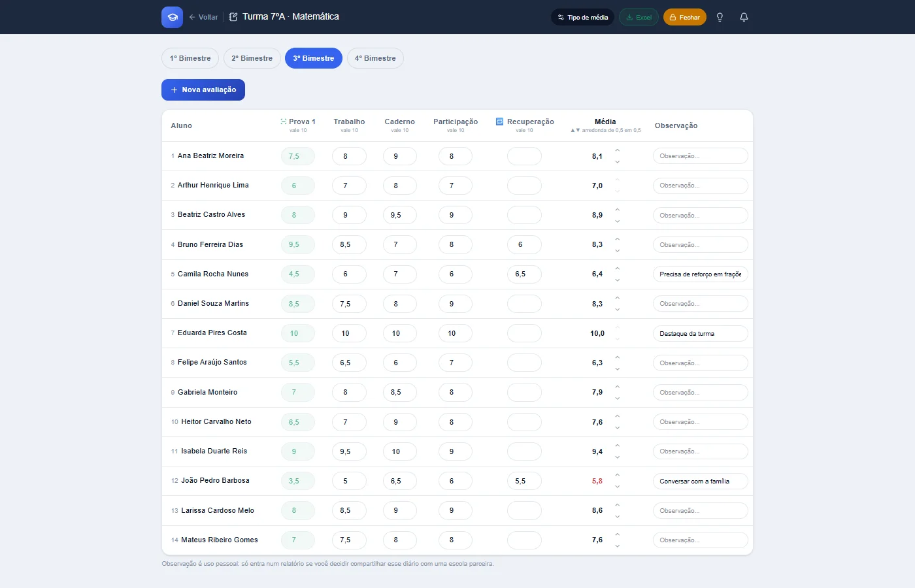Round up Ana Beatriz Moreira's média
The image size is (915, 588).
click(617, 151)
